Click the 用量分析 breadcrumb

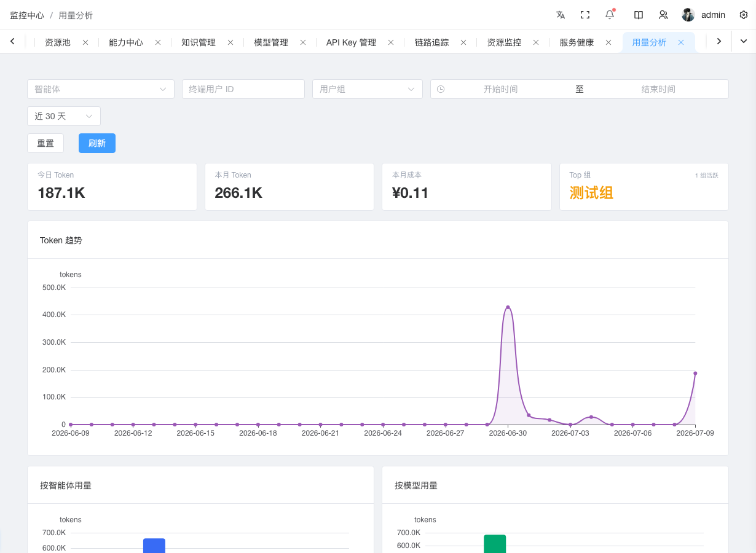tap(76, 15)
